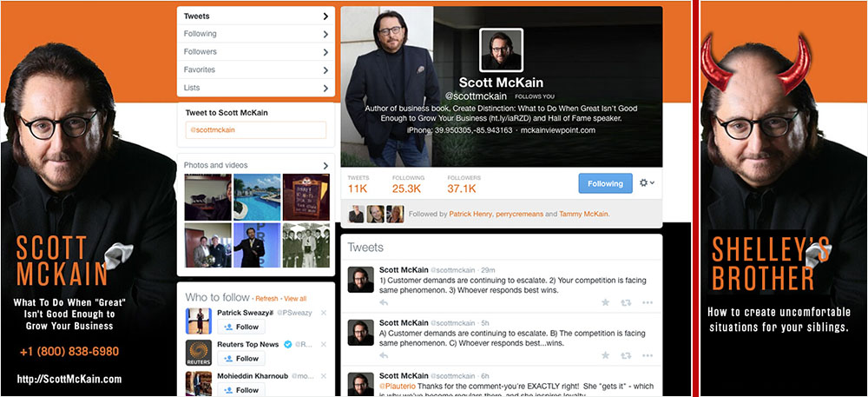Open the swimming pool photo thumbnail
The height and width of the screenshot is (397, 868).
click(257, 197)
